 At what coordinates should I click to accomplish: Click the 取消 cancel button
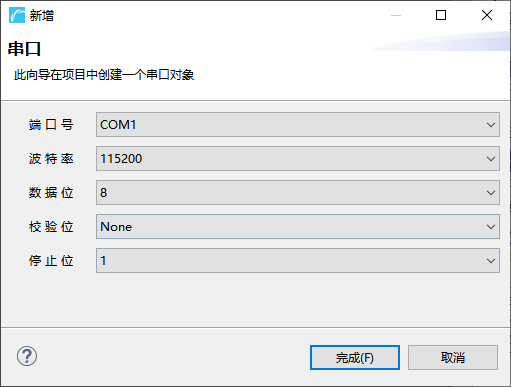(x=453, y=358)
